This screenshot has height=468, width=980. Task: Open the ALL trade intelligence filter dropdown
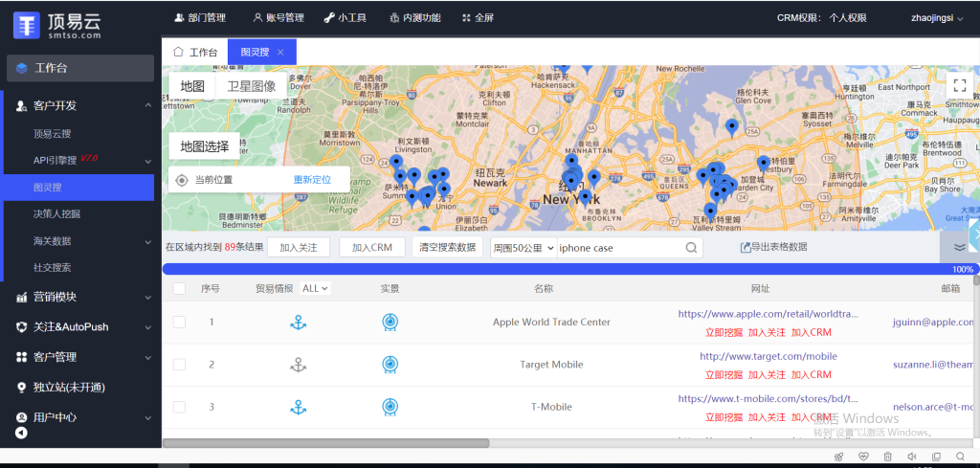pos(315,288)
